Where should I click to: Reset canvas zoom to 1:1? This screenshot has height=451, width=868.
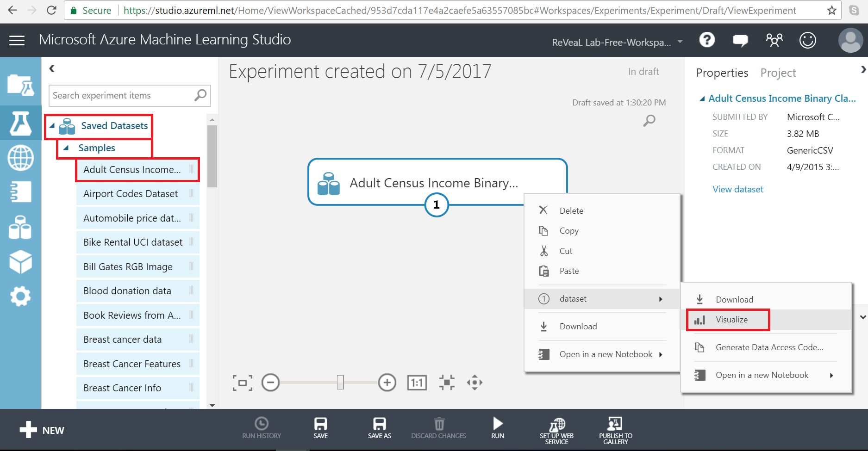(417, 383)
